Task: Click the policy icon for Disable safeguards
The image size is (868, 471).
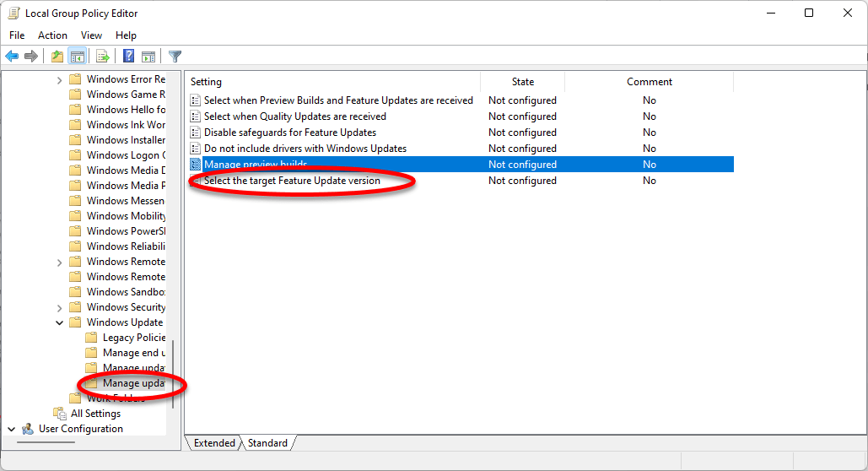Action: 195,133
